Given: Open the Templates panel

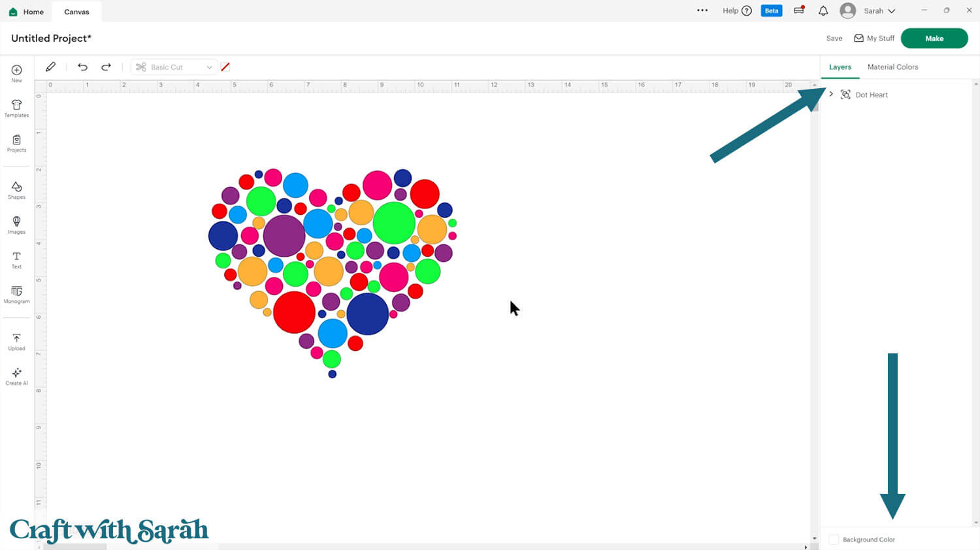Looking at the screenshot, I should click(16, 108).
